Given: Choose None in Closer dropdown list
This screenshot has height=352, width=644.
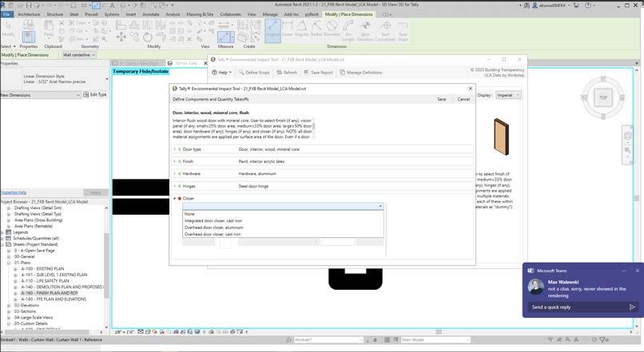Looking at the screenshot, I should coord(283,214).
